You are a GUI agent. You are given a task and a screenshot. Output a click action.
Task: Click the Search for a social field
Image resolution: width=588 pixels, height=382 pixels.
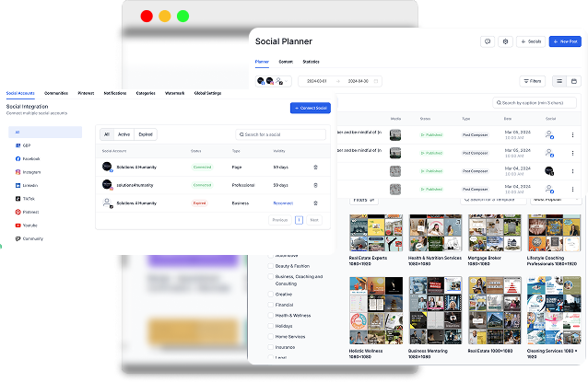(x=280, y=134)
